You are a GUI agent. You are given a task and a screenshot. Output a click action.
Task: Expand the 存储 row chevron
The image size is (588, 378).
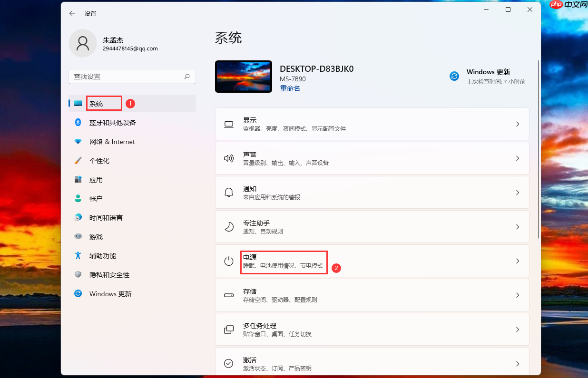518,295
